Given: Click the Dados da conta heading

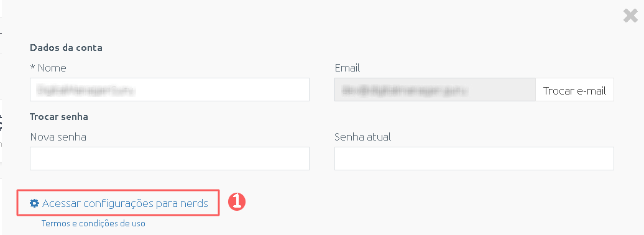Looking at the screenshot, I should coord(66,48).
